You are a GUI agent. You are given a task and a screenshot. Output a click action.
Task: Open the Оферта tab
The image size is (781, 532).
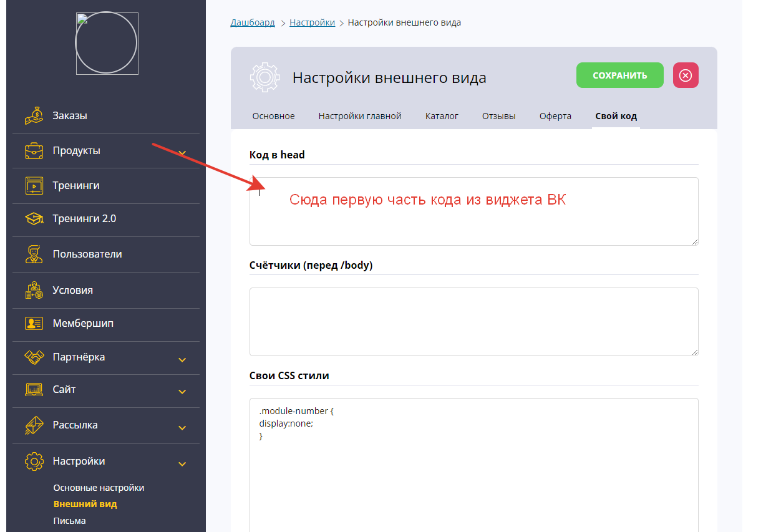[x=555, y=116]
